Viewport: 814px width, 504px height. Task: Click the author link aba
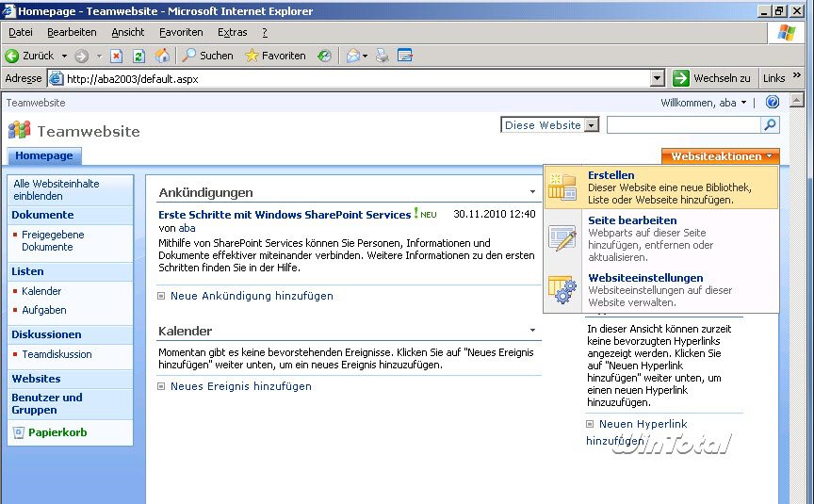tap(187, 228)
